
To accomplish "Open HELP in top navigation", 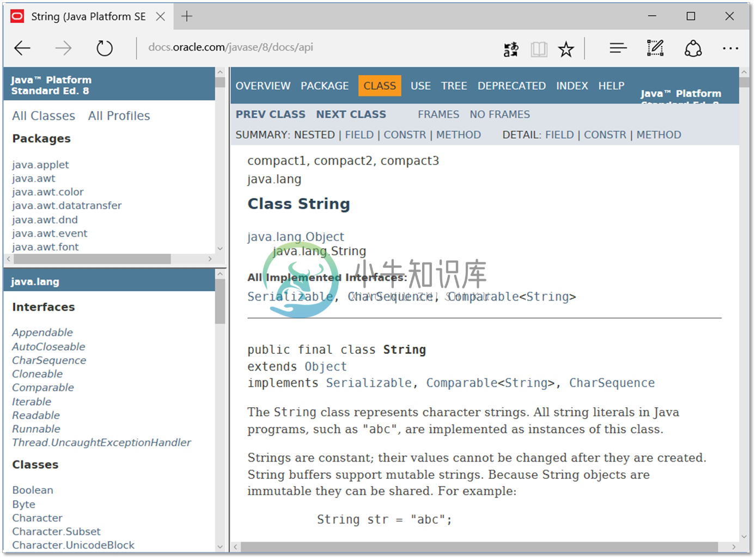I will 611,86.
